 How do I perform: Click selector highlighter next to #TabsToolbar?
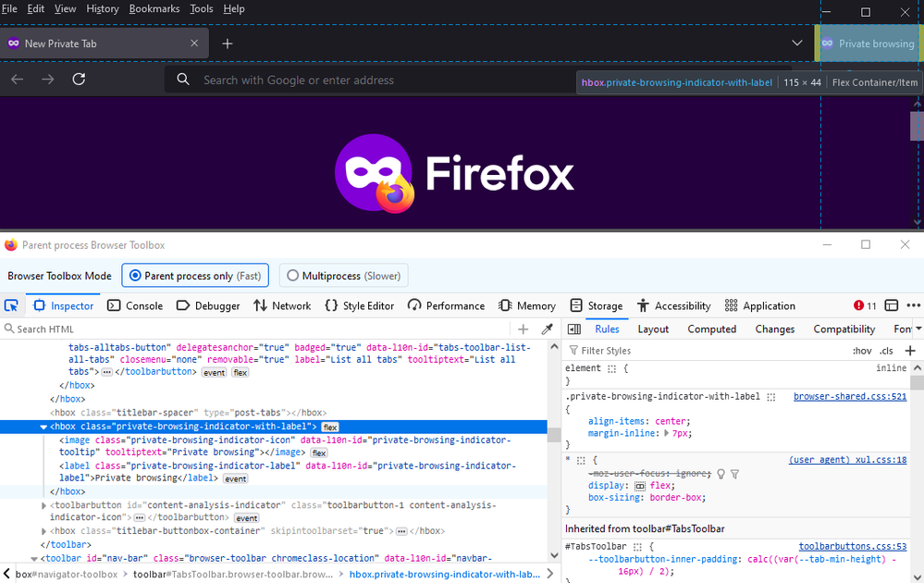click(x=637, y=547)
